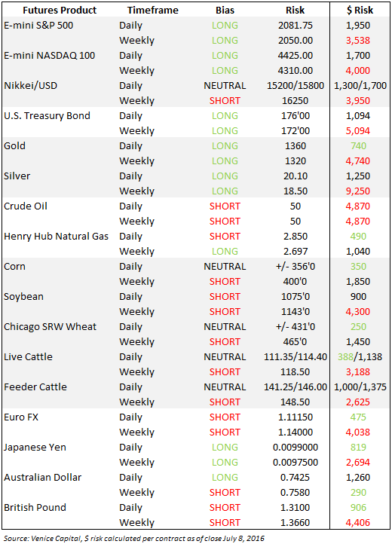Click the Henry Hub Natural Gas label

57,237
